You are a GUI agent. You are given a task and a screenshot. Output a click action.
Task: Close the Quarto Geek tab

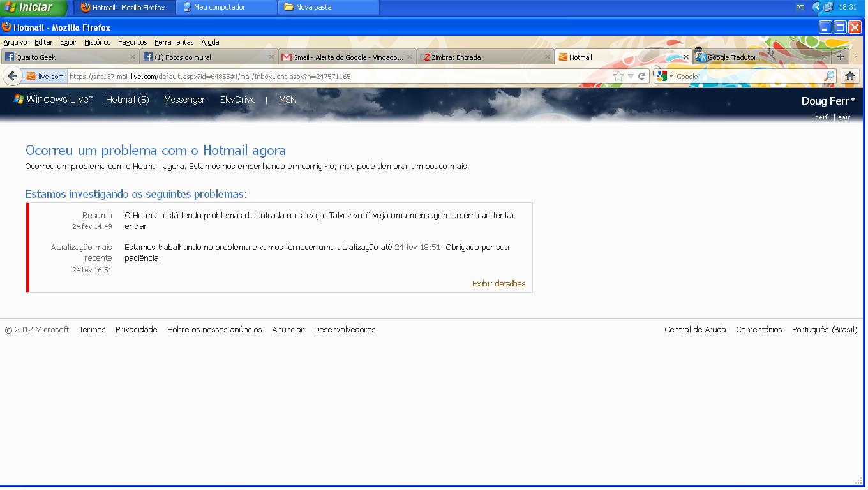[x=133, y=57]
